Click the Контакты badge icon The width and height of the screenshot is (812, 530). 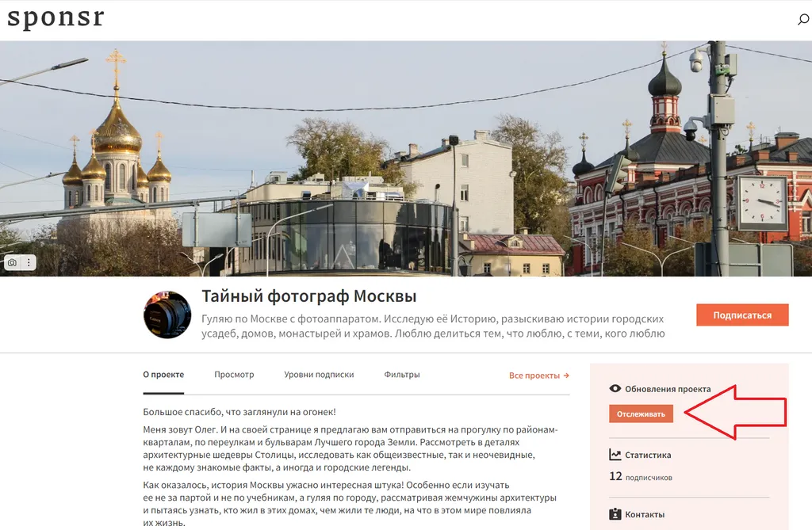point(615,514)
